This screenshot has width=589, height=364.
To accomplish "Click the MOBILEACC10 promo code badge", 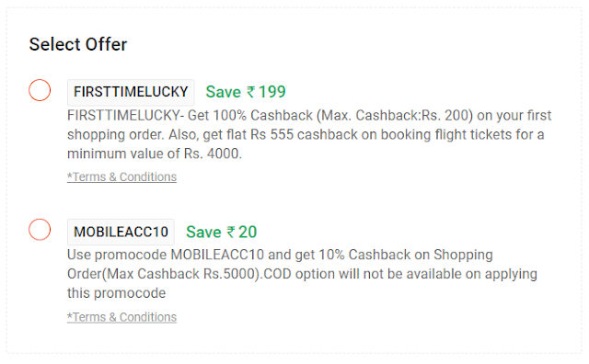I will click(x=121, y=232).
